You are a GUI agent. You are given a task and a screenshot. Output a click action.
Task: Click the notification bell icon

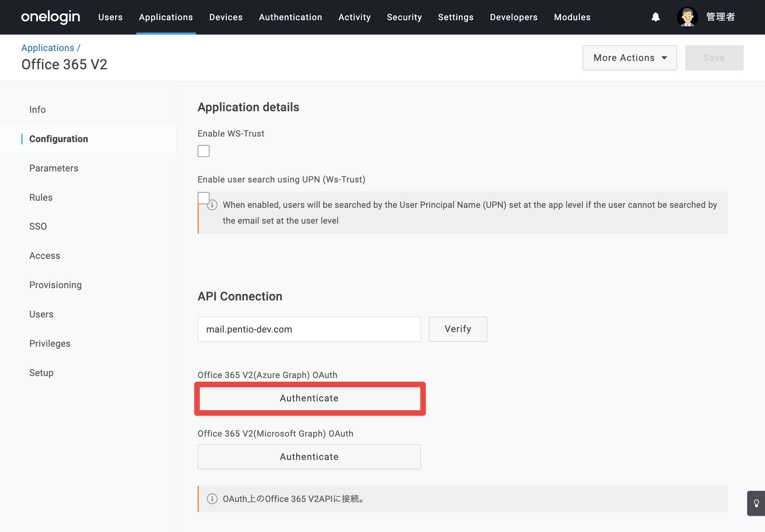coord(656,17)
